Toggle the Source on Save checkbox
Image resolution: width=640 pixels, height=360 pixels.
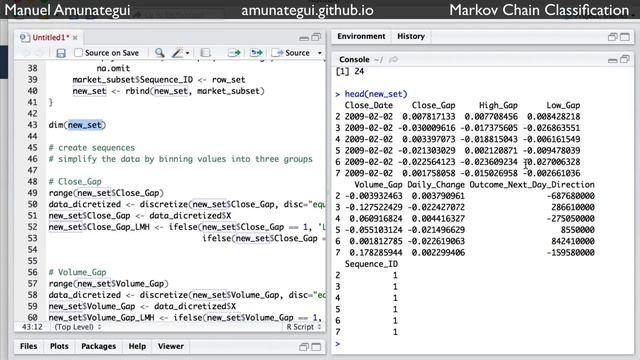pyautogui.click(x=78, y=53)
